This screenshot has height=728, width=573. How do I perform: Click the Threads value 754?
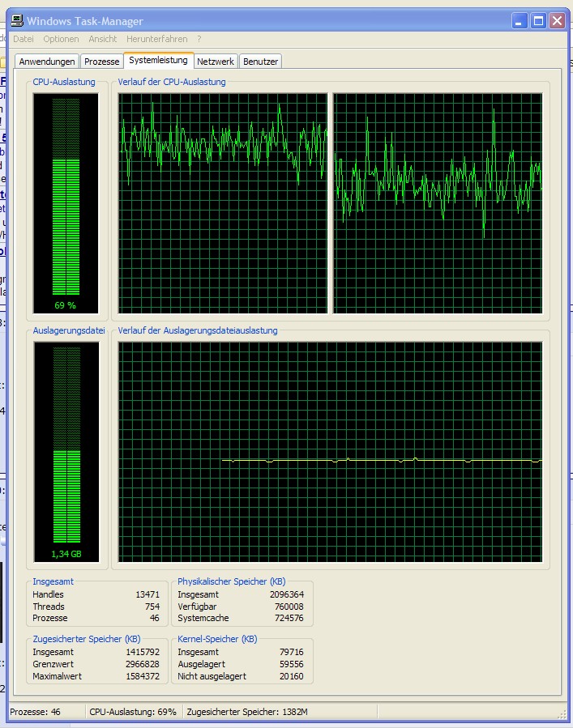click(x=152, y=607)
